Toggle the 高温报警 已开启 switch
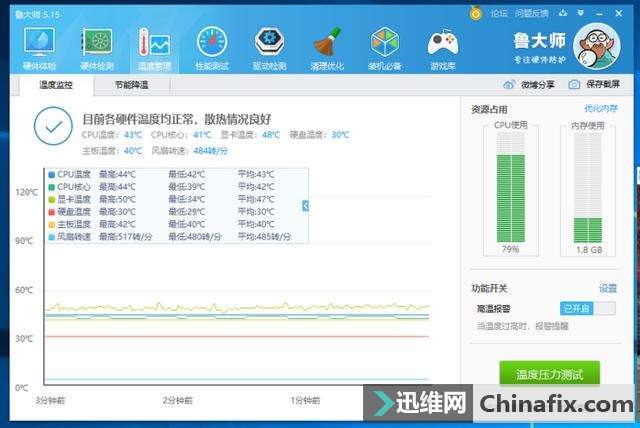 [x=587, y=308]
